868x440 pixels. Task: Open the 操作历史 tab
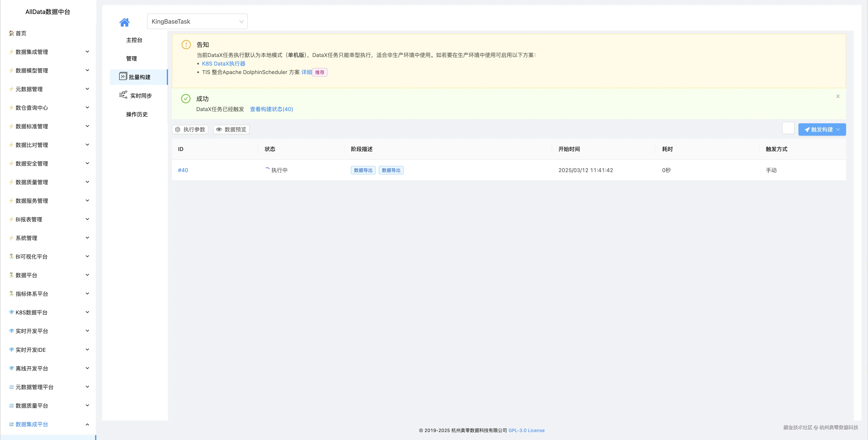pyautogui.click(x=136, y=114)
